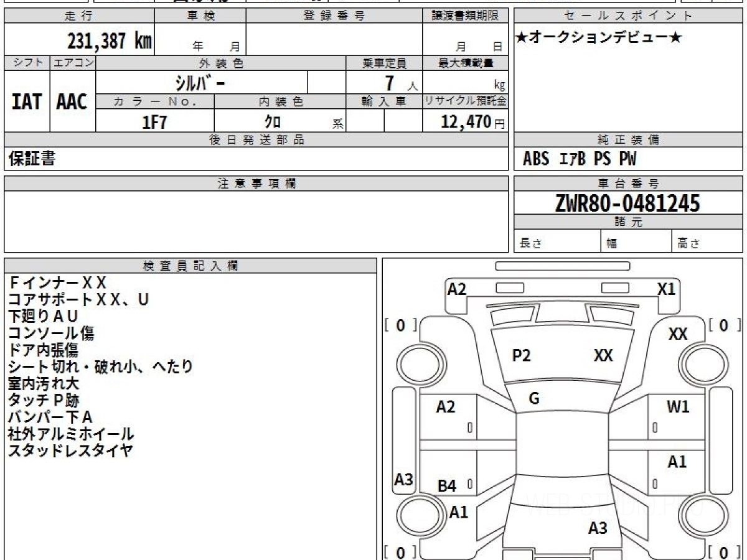Select the interior color value クロ
The image size is (747, 560).
273,121
